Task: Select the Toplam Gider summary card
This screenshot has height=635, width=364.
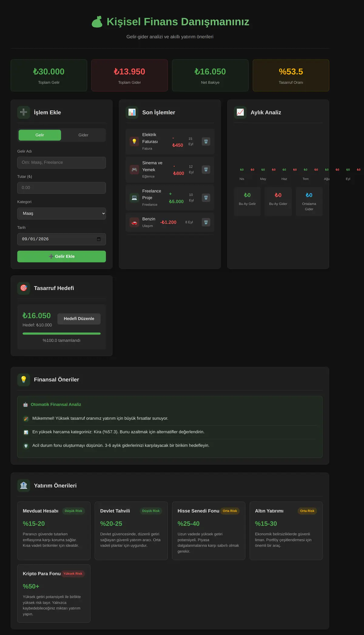Action: pyautogui.click(x=130, y=75)
